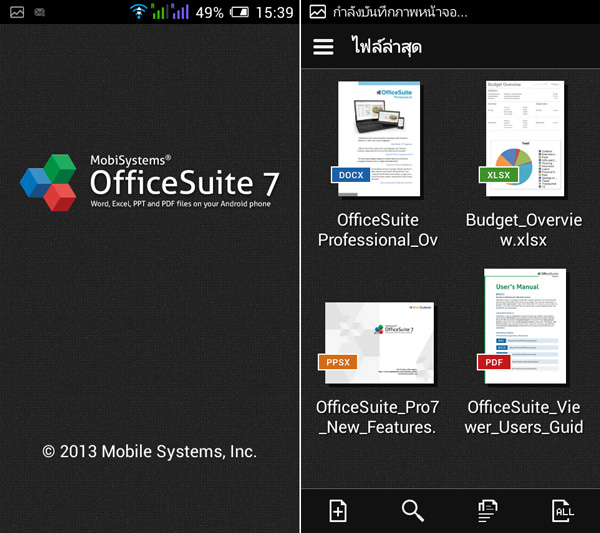Viewport: 600px width, 533px height.
Task: Tap the กำลังบันทึกภาพหน้าจอ notification text
Action: (x=400, y=12)
